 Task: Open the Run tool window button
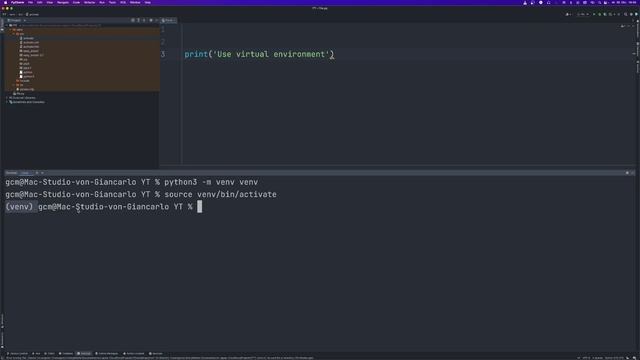click(36, 353)
